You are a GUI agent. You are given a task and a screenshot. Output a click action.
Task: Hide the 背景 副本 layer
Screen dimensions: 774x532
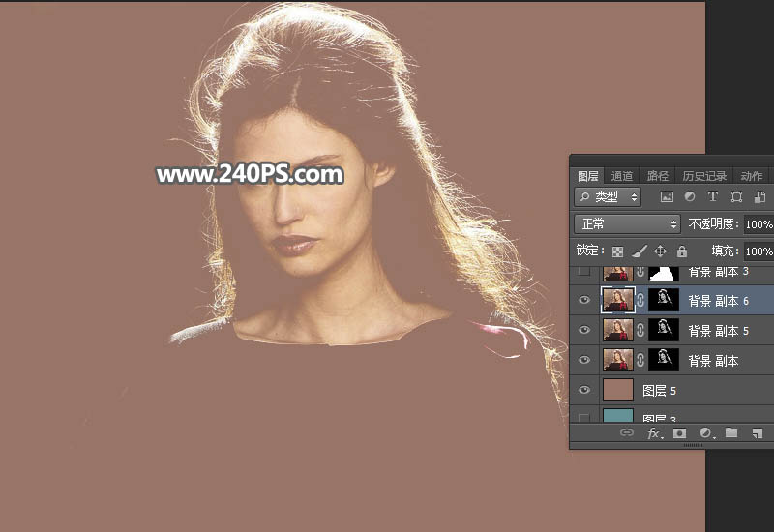pos(584,360)
